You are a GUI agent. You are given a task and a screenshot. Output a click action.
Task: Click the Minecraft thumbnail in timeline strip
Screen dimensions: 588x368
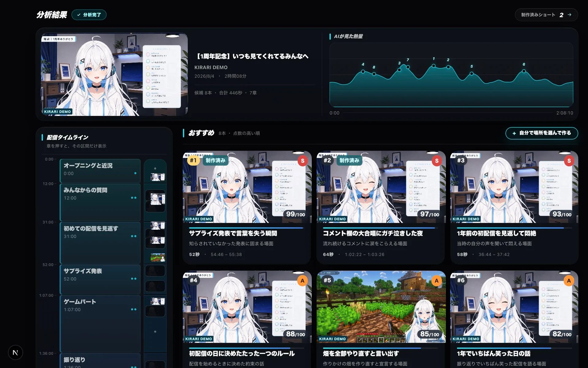click(158, 257)
